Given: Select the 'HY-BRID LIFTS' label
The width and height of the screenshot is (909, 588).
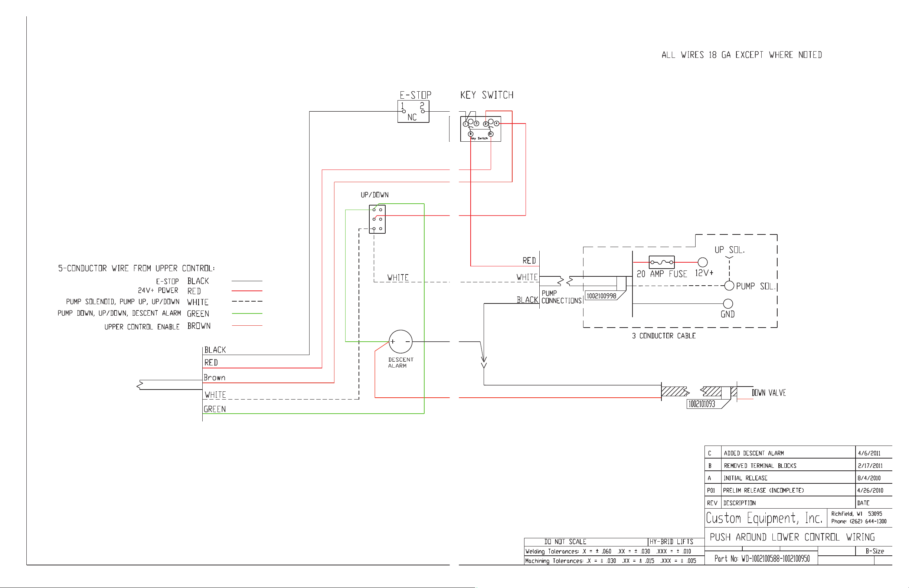Looking at the screenshot, I should point(671,542).
